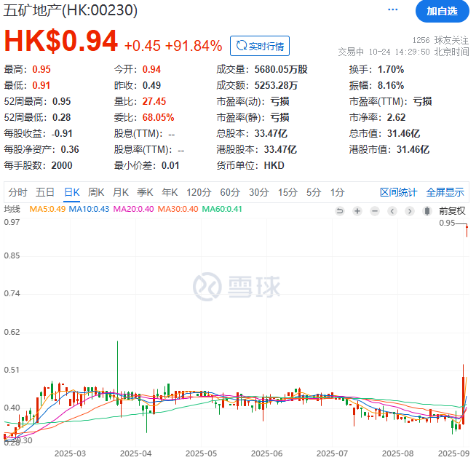This screenshot has width=476, height=460.
Task: Click the reset/undo chart view icon
Action: click(x=339, y=210)
